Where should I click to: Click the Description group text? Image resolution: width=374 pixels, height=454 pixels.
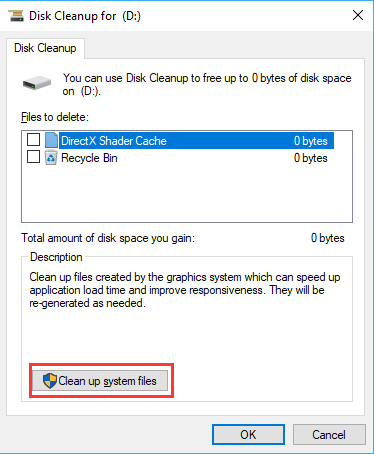pyautogui.click(x=185, y=290)
